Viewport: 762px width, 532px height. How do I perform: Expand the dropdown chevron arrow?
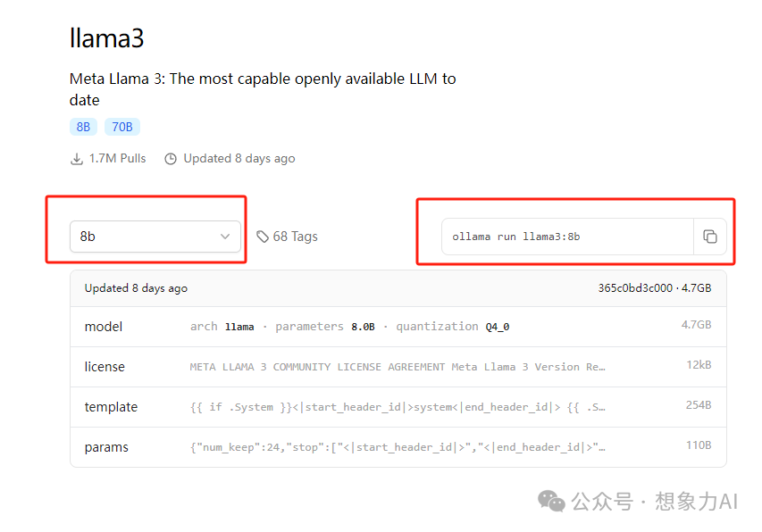click(x=225, y=237)
